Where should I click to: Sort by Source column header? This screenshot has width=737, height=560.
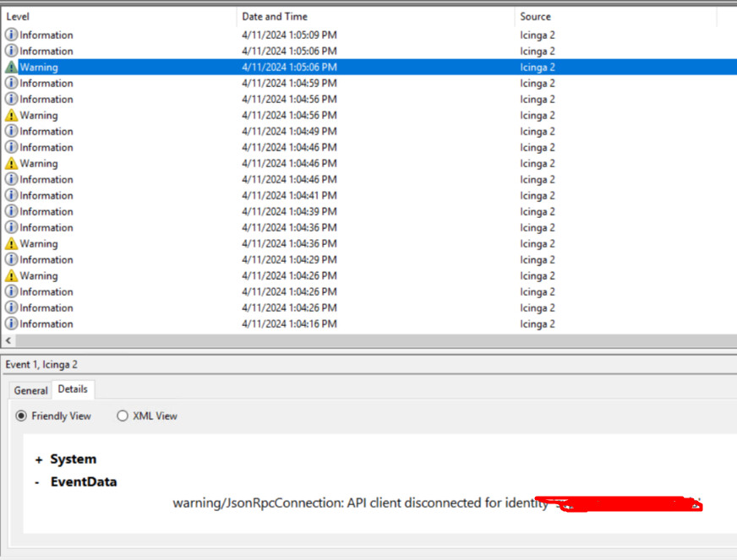click(x=616, y=16)
